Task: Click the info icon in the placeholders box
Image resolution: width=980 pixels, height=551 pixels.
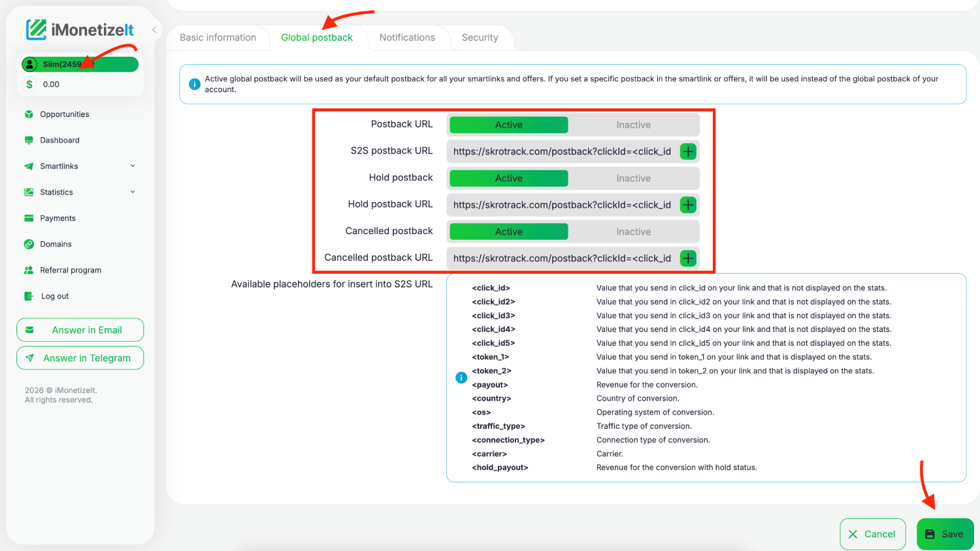Action: pos(461,378)
